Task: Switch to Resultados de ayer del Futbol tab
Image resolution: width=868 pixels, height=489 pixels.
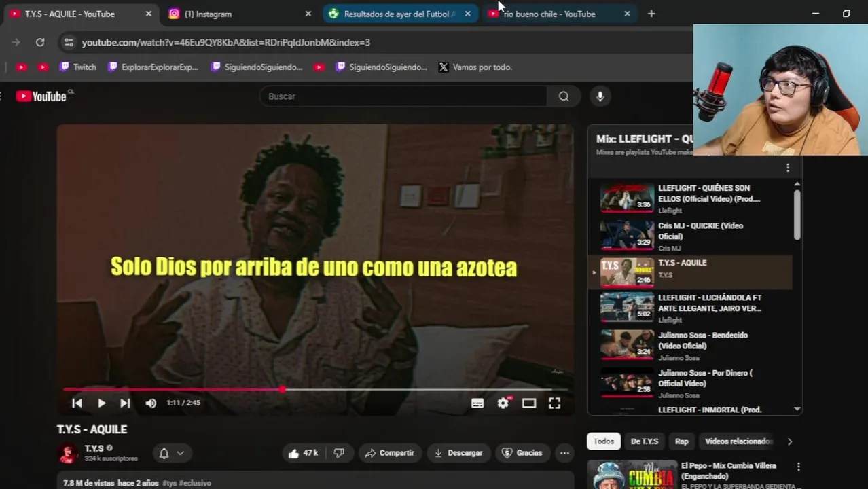Action: 399,14
